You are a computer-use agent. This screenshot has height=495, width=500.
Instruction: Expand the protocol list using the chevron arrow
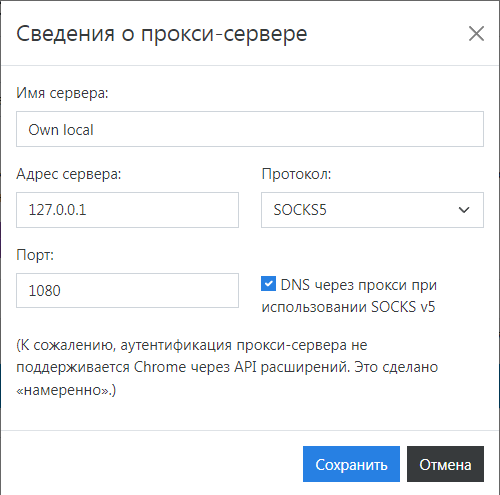click(464, 210)
